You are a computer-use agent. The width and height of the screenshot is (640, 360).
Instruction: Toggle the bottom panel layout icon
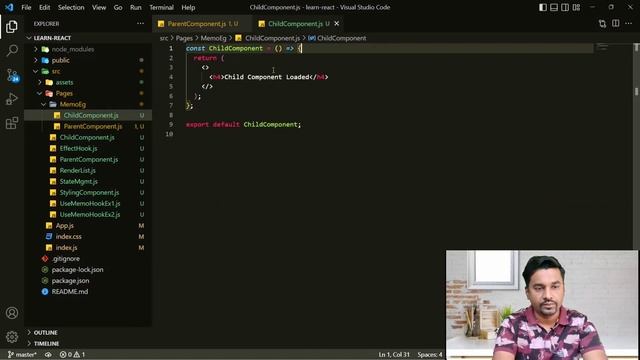pyautogui.click(x=554, y=7)
